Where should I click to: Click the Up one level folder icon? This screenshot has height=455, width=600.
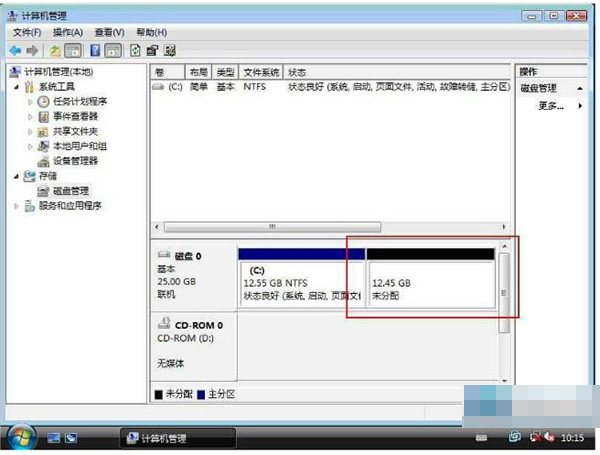[x=55, y=50]
